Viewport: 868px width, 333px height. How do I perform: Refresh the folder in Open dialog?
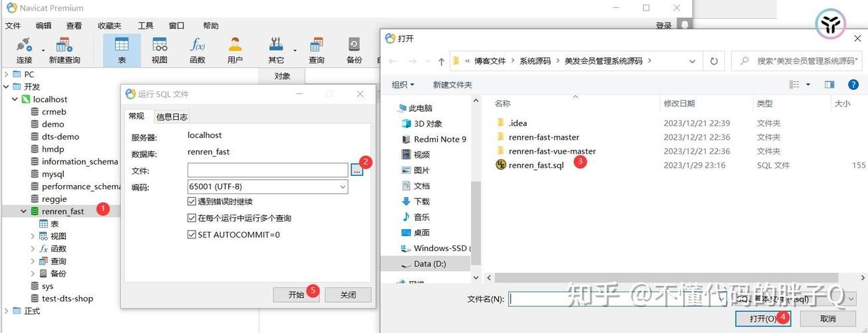tap(714, 61)
